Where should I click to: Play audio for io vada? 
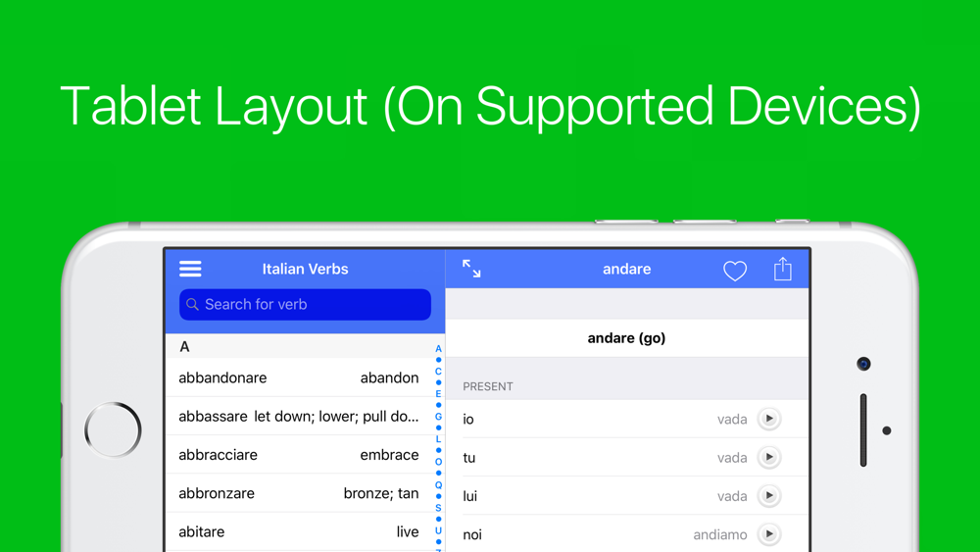[768, 419]
